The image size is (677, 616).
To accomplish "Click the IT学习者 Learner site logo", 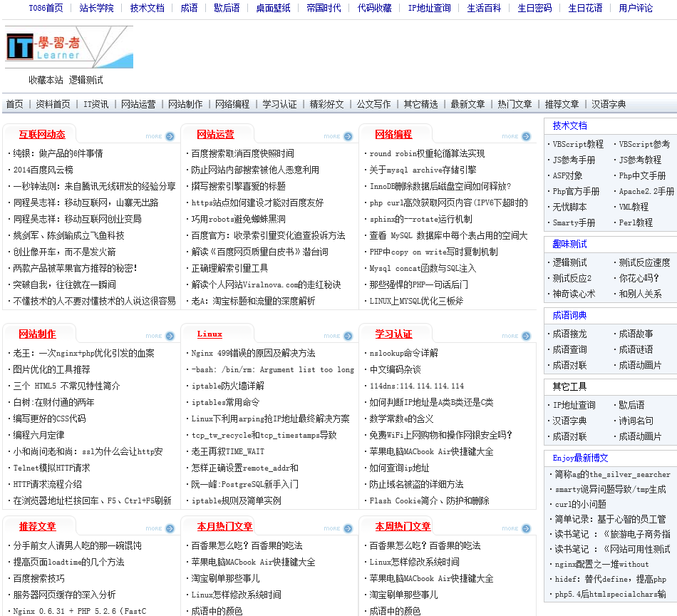I will (69, 47).
